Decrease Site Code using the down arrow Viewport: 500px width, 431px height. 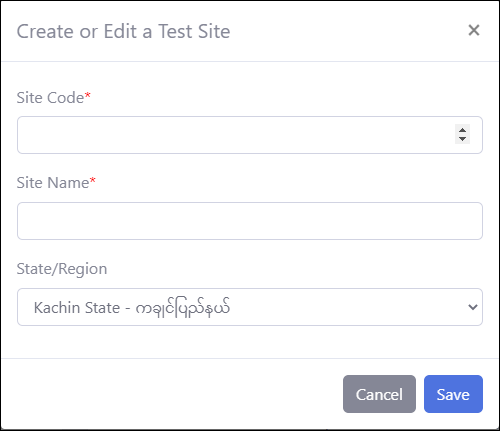462,139
